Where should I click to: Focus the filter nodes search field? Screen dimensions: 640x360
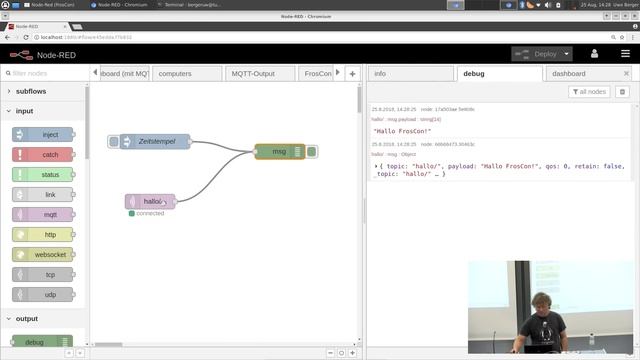pyautogui.click(x=45, y=73)
